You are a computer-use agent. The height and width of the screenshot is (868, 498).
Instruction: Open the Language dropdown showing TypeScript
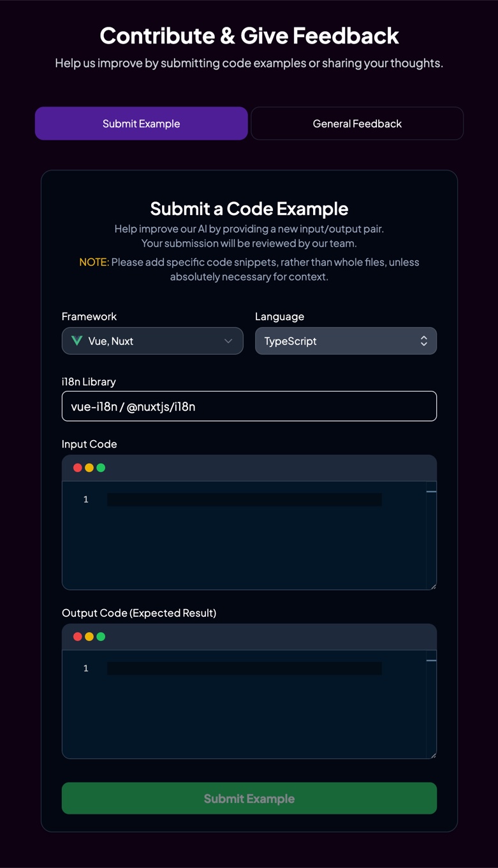click(346, 341)
